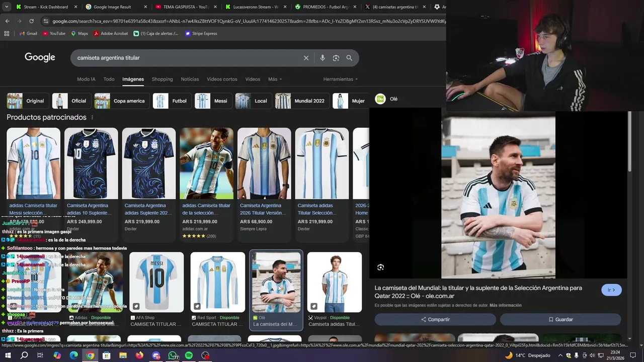Screen dimensions: 644x362
Task: Reload the page in Chrome
Action: coord(31,21)
